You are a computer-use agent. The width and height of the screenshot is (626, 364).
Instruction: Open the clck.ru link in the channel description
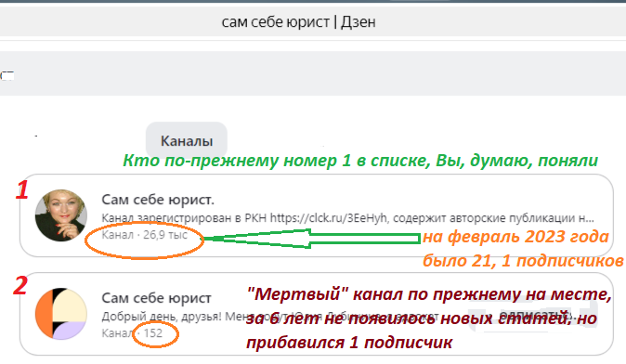pos(328,218)
